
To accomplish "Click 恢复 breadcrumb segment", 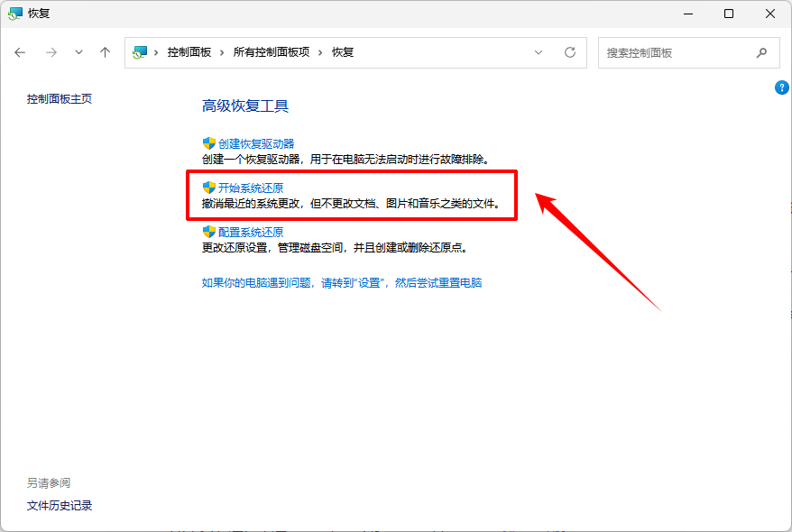I will click(x=343, y=52).
